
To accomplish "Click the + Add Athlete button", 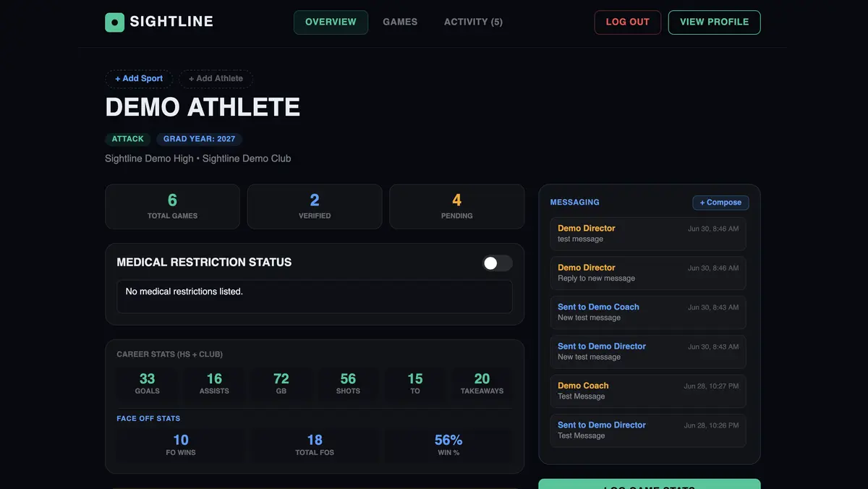I will (x=216, y=78).
